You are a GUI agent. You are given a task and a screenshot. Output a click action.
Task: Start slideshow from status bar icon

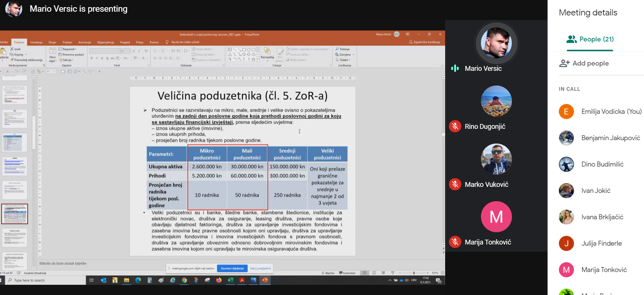393,273
